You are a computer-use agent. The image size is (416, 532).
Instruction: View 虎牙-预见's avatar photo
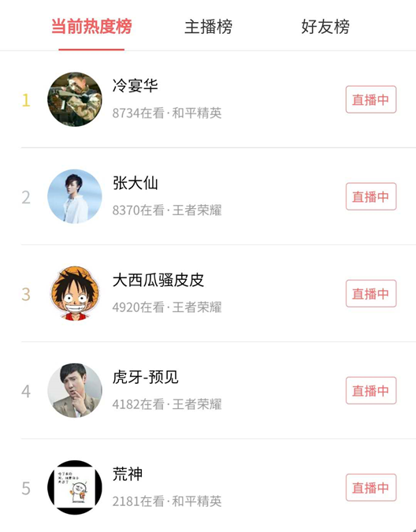[75, 390]
